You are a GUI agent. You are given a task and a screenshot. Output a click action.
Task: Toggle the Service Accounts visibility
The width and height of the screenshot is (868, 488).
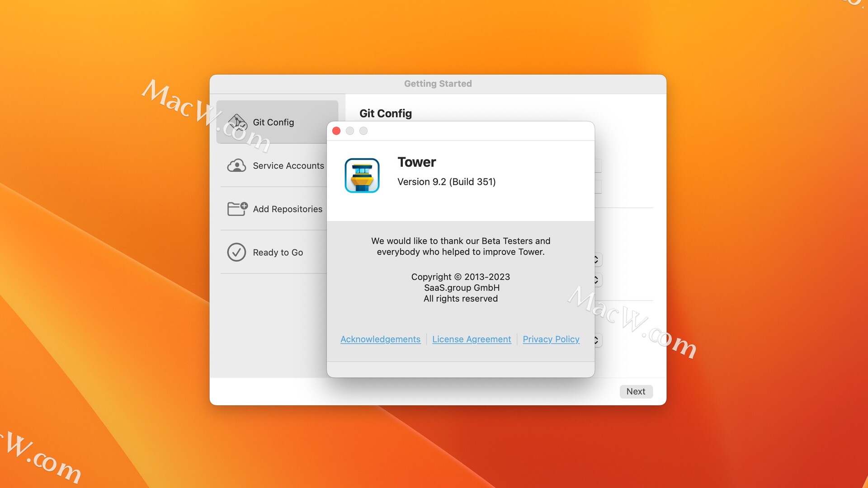[x=277, y=165]
